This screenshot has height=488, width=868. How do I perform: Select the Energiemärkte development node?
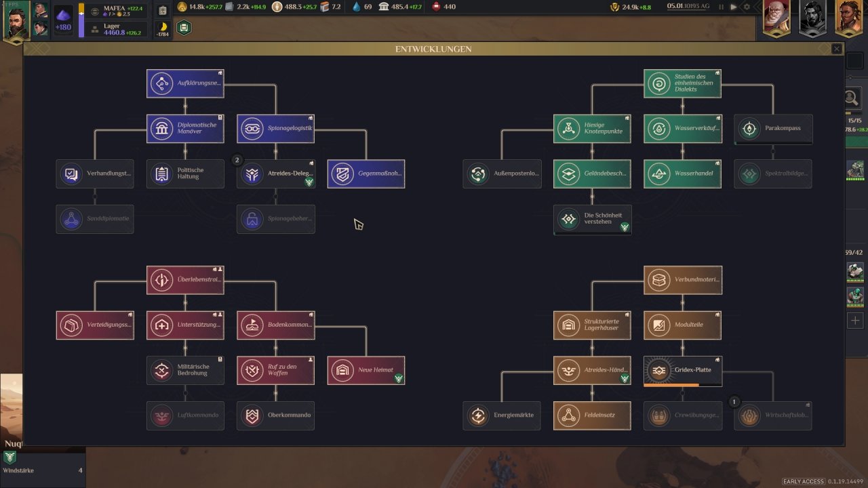[x=502, y=415]
